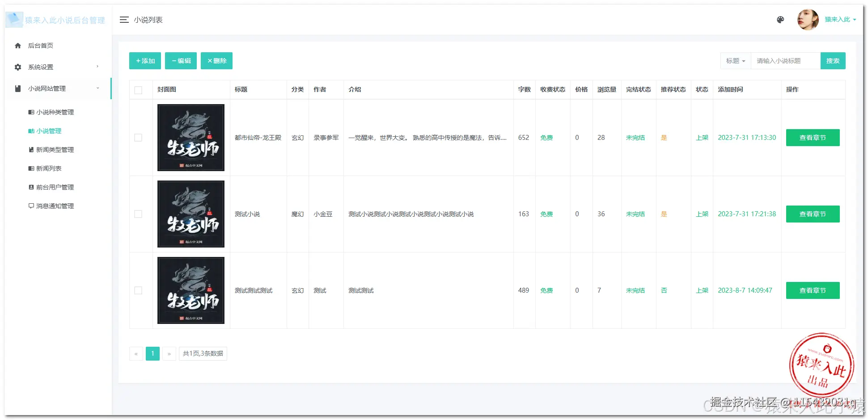The width and height of the screenshot is (868, 420).
Task: Go to 后台首页
Action: [41, 46]
